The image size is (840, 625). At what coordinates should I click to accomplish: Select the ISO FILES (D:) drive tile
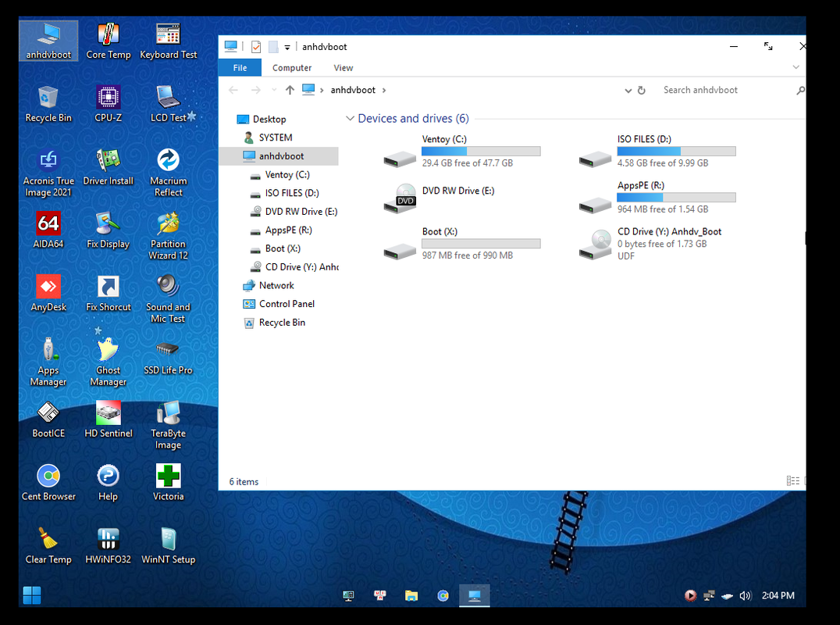click(657, 152)
